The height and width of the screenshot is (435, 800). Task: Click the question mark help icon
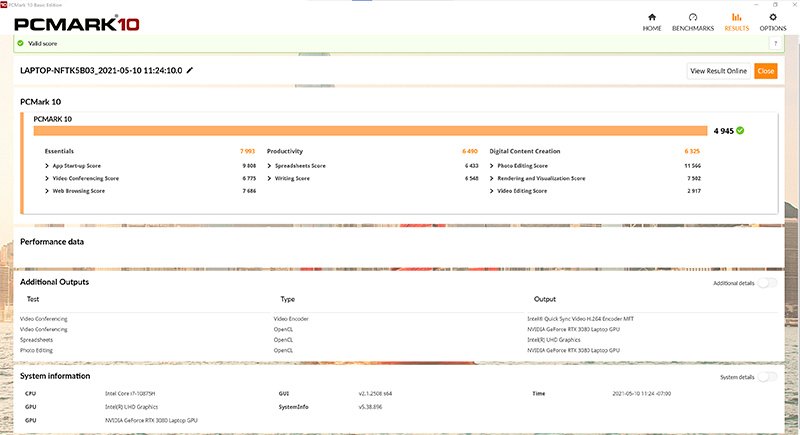pos(775,43)
